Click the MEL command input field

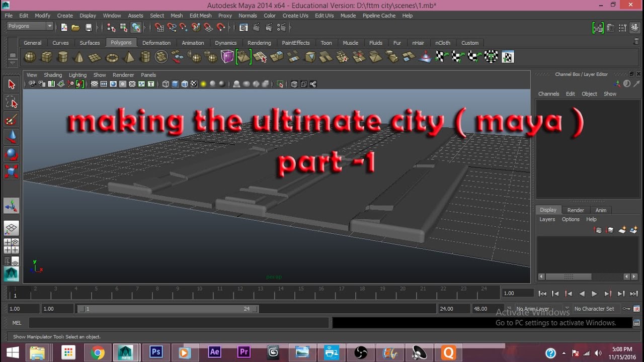(179, 323)
